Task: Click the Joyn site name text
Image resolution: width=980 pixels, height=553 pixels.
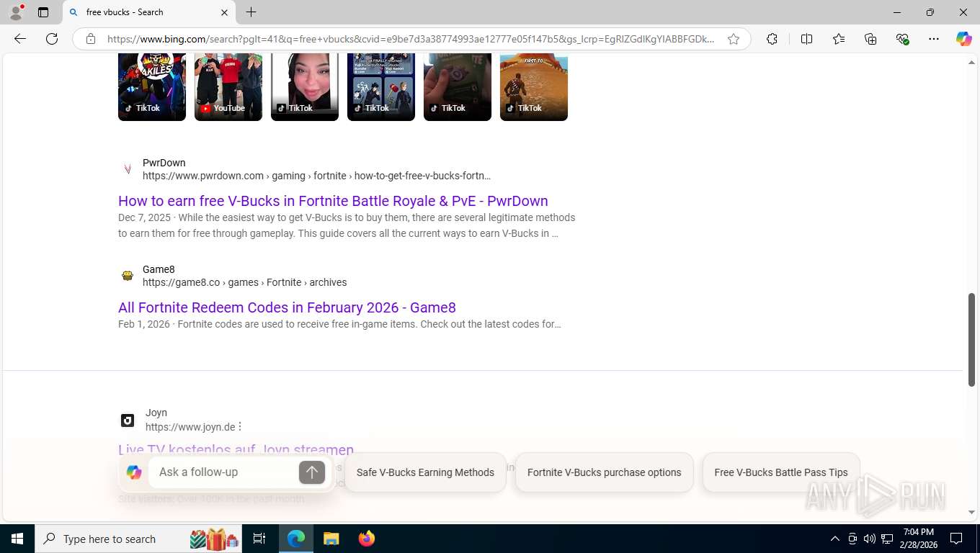Action: point(156,413)
